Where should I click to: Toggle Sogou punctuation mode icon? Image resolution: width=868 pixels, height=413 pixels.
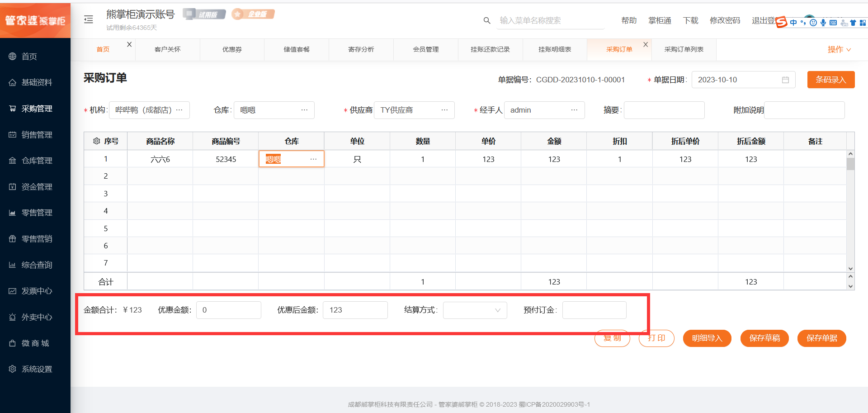tap(803, 23)
